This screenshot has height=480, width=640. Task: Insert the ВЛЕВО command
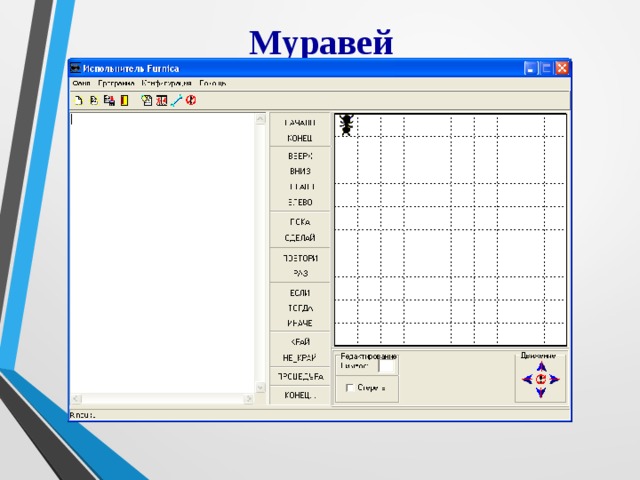pos(300,202)
